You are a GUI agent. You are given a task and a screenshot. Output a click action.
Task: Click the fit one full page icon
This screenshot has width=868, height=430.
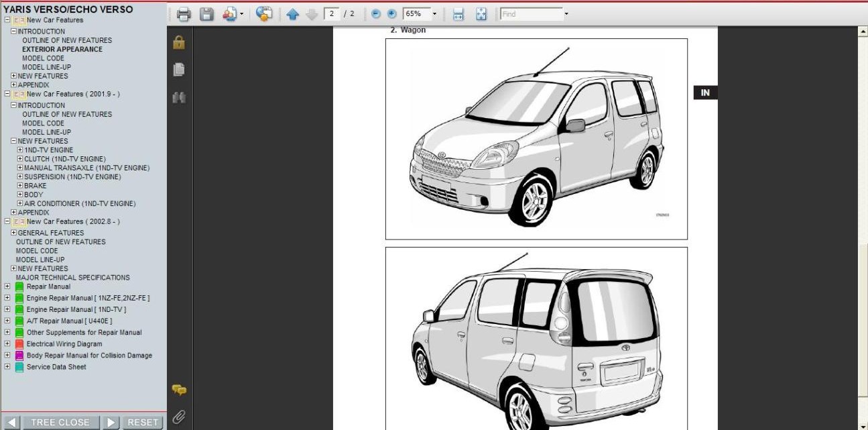tap(481, 14)
